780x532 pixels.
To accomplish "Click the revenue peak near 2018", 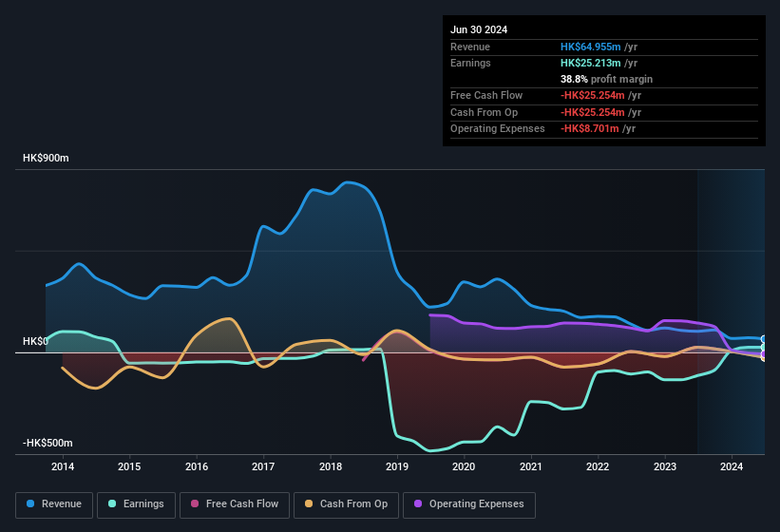I will (x=348, y=182).
